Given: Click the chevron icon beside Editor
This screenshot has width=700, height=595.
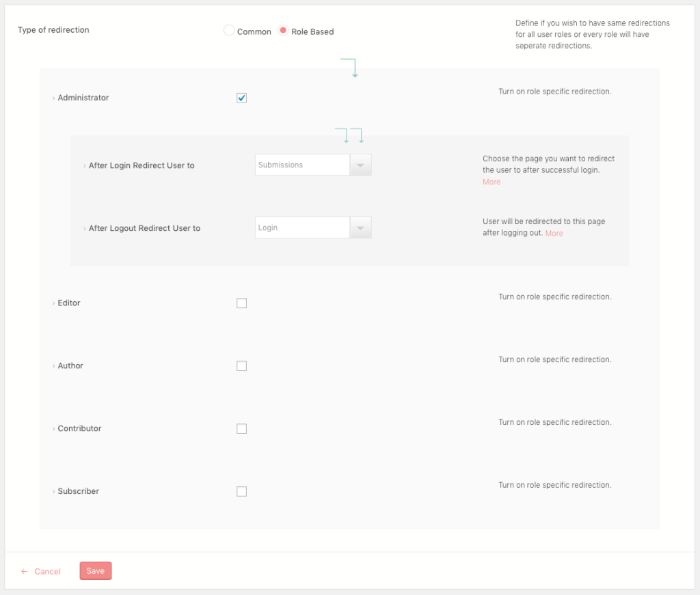Looking at the screenshot, I should pyautogui.click(x=53, y=303).
